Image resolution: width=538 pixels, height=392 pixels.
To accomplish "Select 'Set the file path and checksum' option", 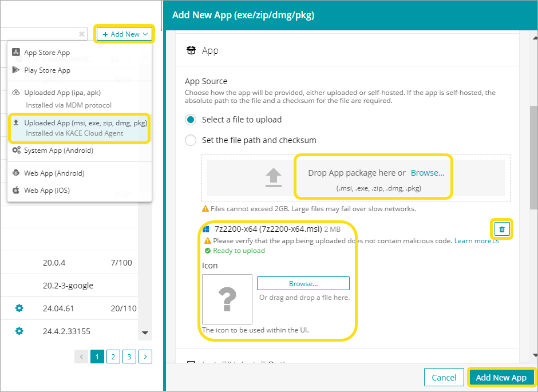I will [x=191, y=140].
